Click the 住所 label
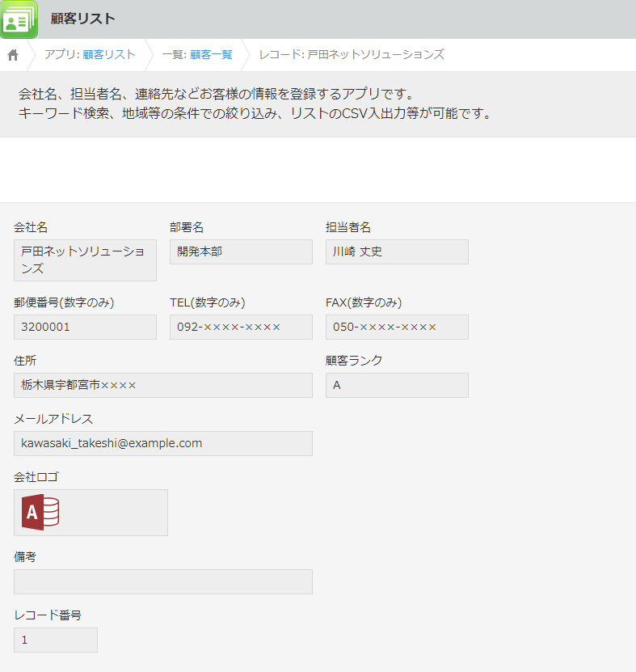Viewport: 636px width, 672px height. pos(25,361)
